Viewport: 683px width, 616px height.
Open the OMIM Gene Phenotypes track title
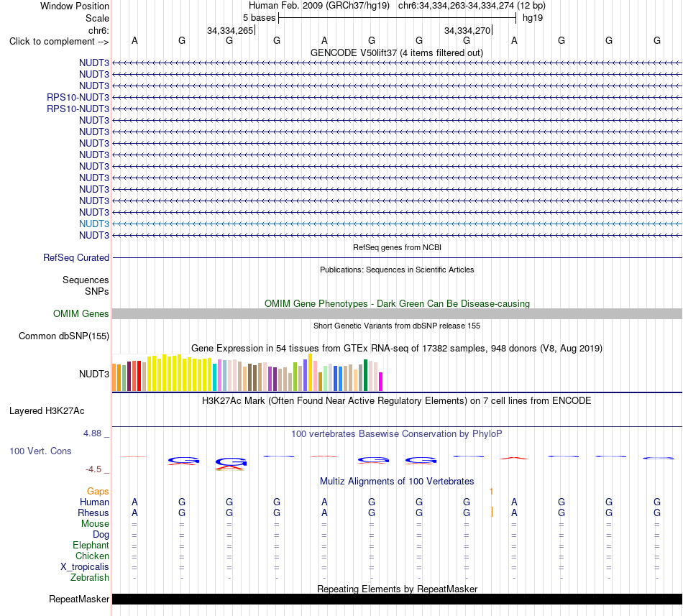tap(397, 303)
